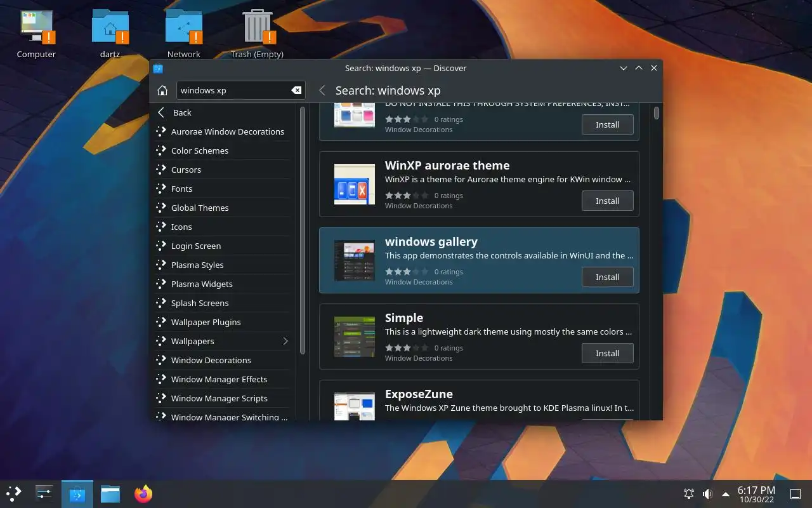Expand the Wallpapers subcategory arrow

285,341
